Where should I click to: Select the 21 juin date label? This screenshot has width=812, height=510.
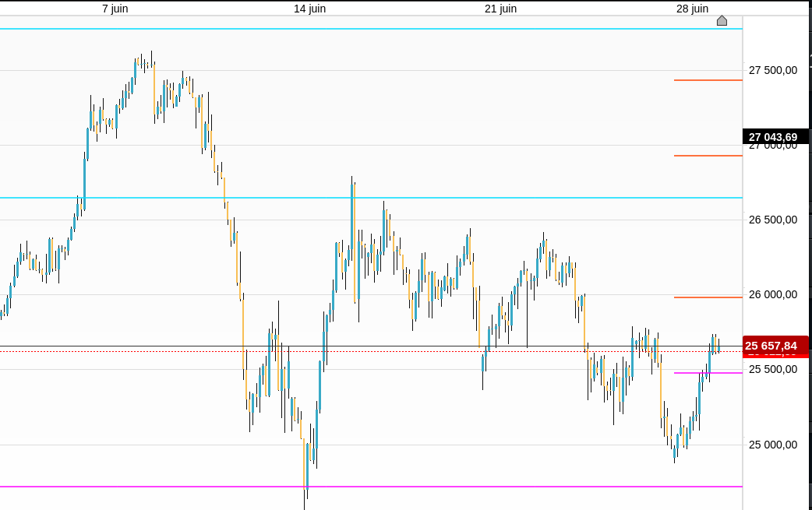point(501,9)
